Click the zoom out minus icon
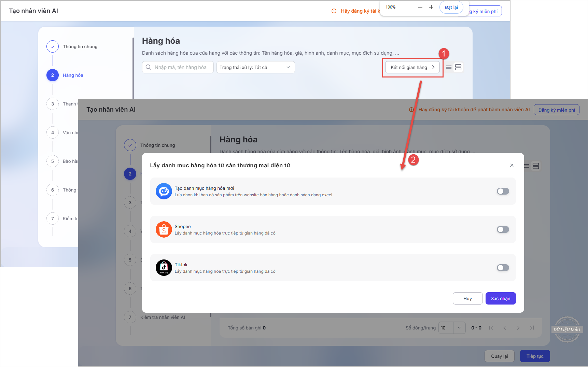Screen dimensions: 588x367 (x=420, y=7)
